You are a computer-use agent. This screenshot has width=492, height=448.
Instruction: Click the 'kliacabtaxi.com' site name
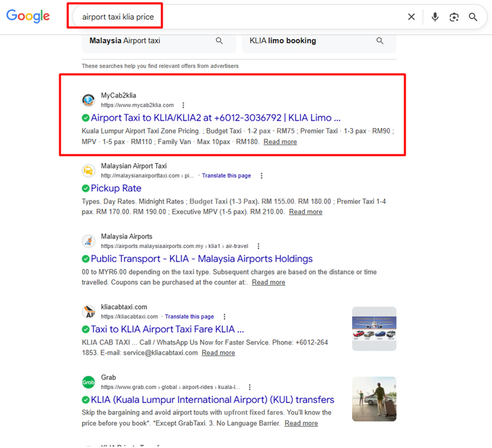(x=124, y=307)
